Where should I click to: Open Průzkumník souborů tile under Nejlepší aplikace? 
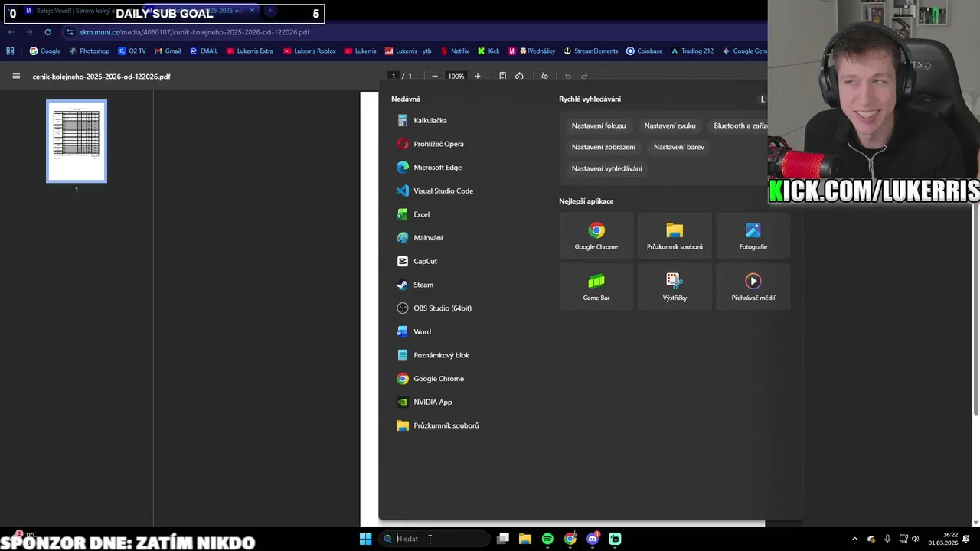[675, 236]
